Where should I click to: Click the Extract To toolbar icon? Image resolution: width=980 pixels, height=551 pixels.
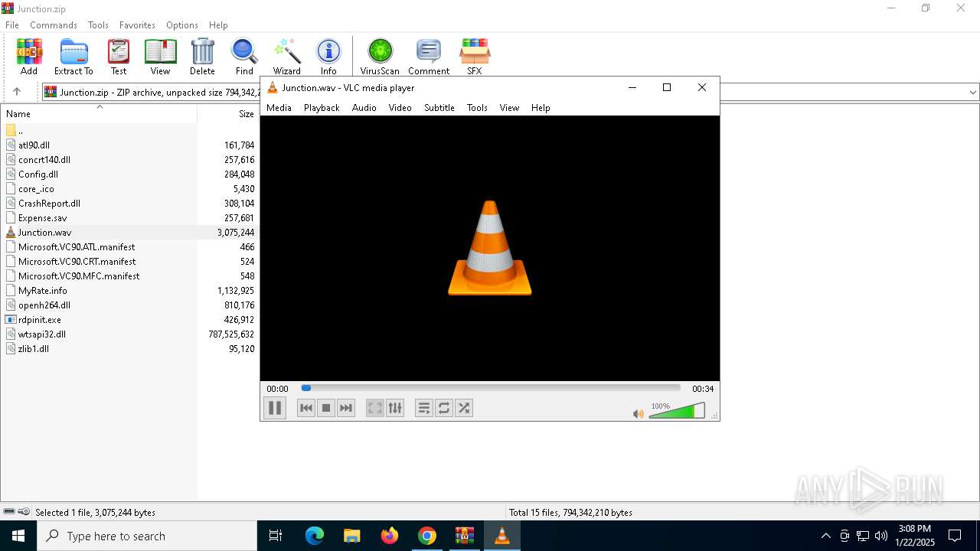(73, 57)
